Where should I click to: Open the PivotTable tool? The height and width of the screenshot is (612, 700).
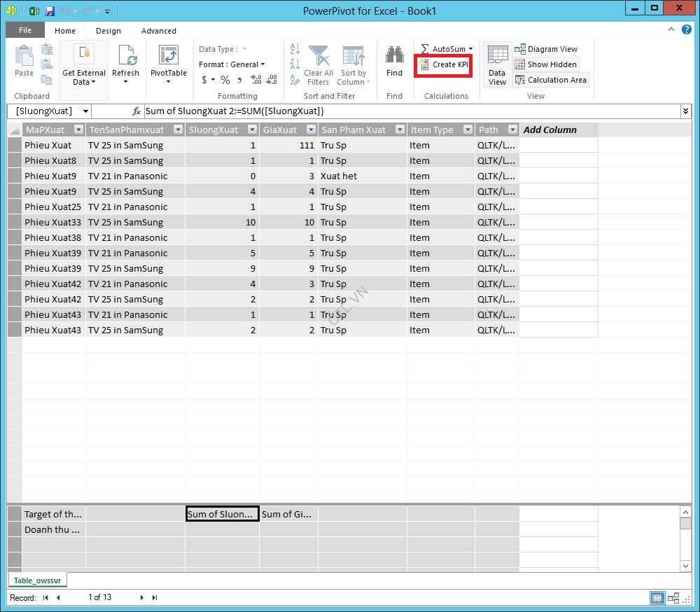pyautogui.click(x=168, y=57)
